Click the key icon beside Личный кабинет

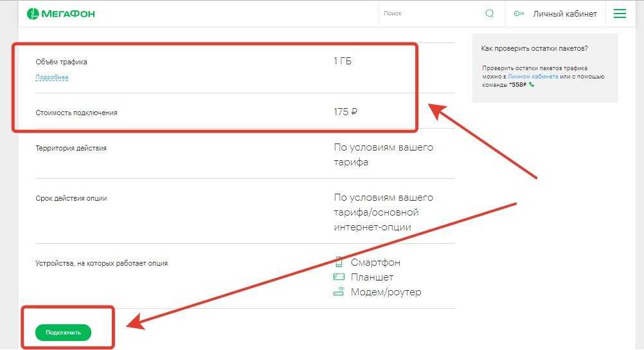(x=519, y=14)
